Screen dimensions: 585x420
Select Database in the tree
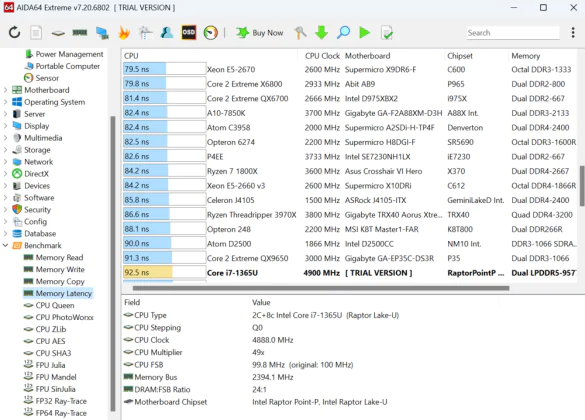[34, 233]
